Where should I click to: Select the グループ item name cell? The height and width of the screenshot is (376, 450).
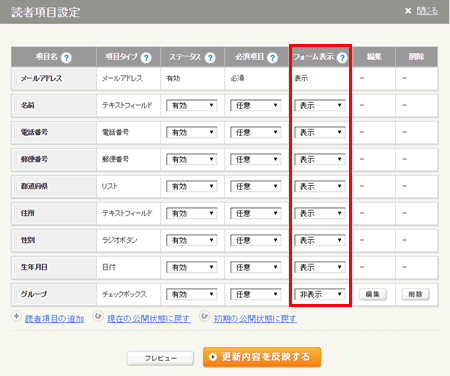coord(54,295)
